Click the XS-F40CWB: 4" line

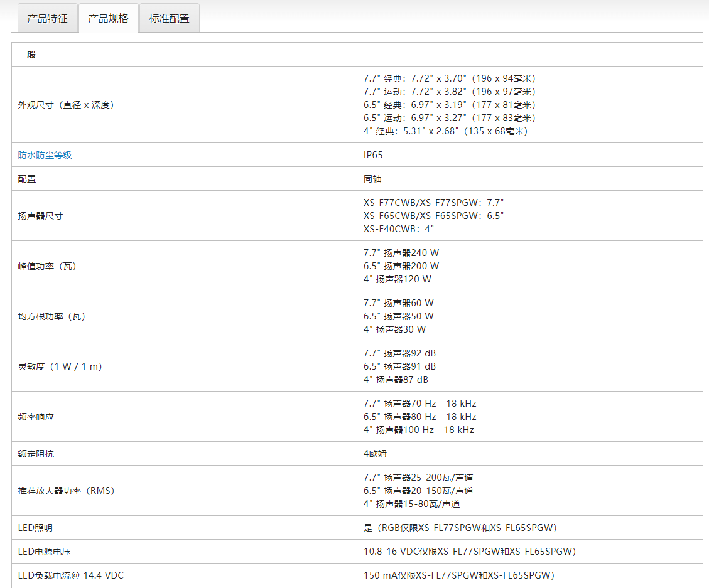click(x=398, y=229)
